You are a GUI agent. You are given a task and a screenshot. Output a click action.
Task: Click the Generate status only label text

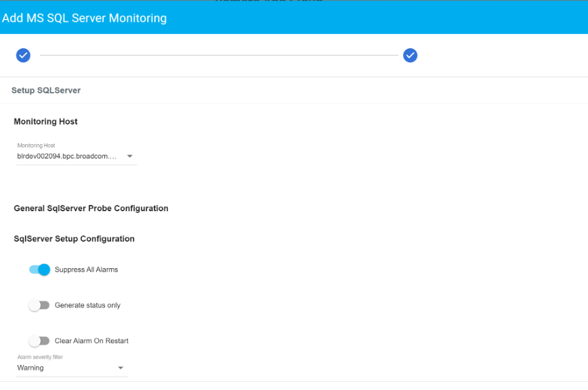[x=87, y=305]
